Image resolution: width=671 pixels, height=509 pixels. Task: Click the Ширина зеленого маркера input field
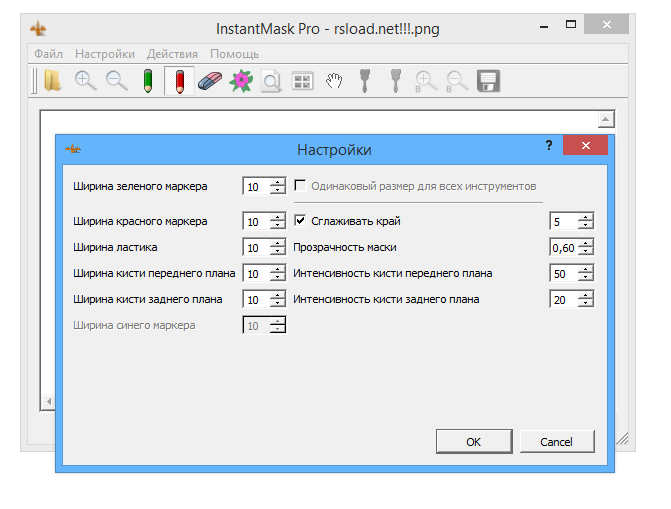[x=256, y=186]
